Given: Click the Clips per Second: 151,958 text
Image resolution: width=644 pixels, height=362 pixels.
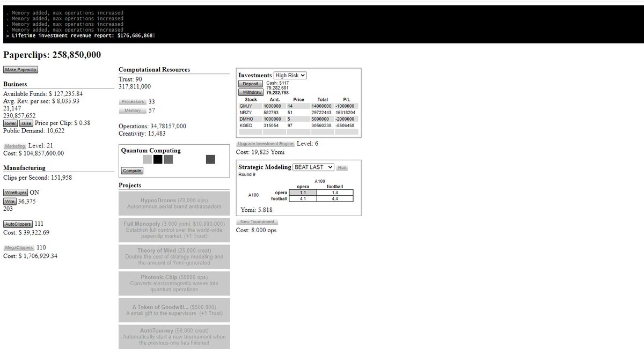Looking at the screenshot, I should click(38, 178).
